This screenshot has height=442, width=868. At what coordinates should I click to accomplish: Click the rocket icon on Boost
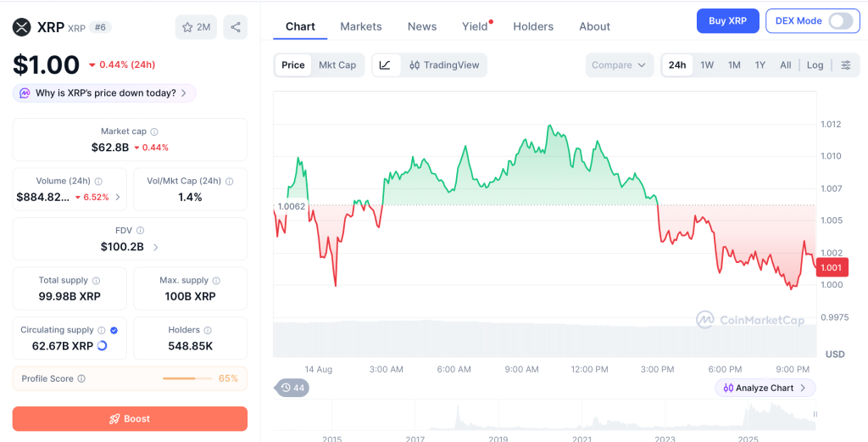coord(114,419)
